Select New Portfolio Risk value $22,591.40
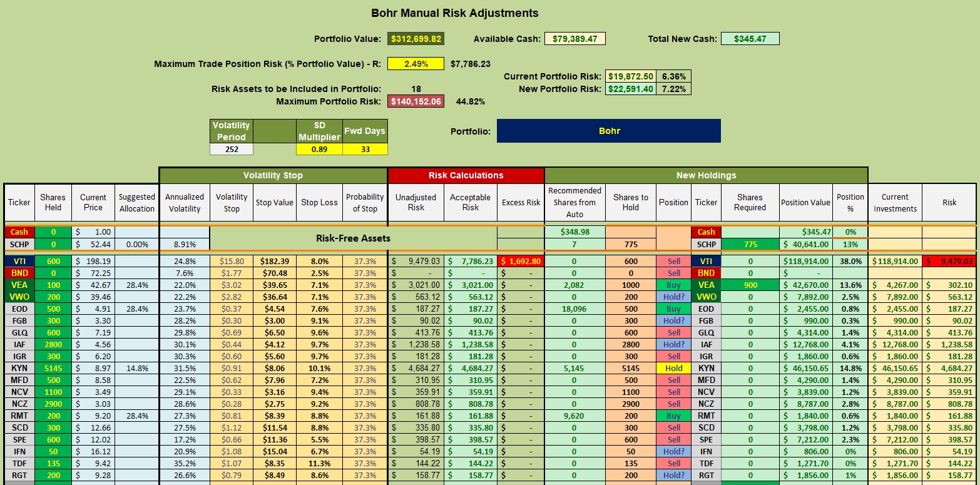Viewport: 980px width, 485px height. point(631,89)
